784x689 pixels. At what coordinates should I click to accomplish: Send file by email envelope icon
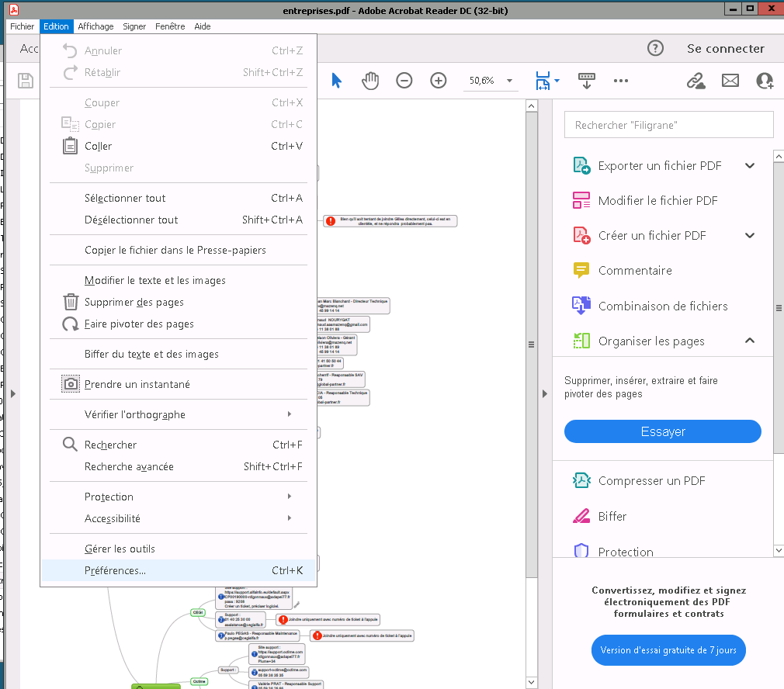pos(730,81)
